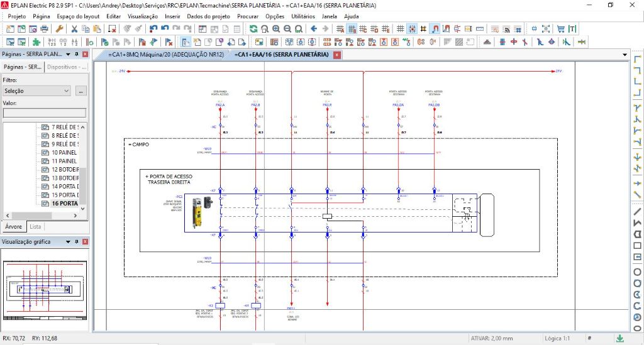Switch to the Lista tab
This screenshot has height=345, width=644.
[x=36, y=226]
